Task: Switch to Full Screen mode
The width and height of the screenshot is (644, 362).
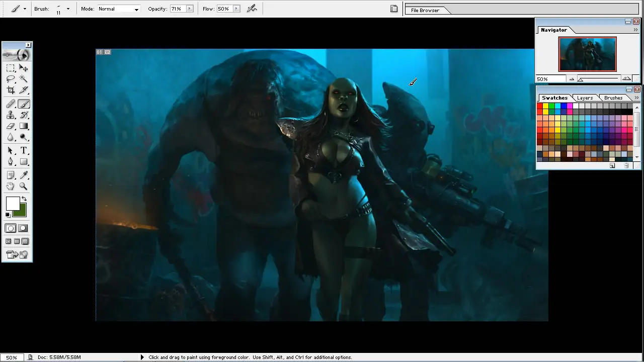Action: (25, 241)
